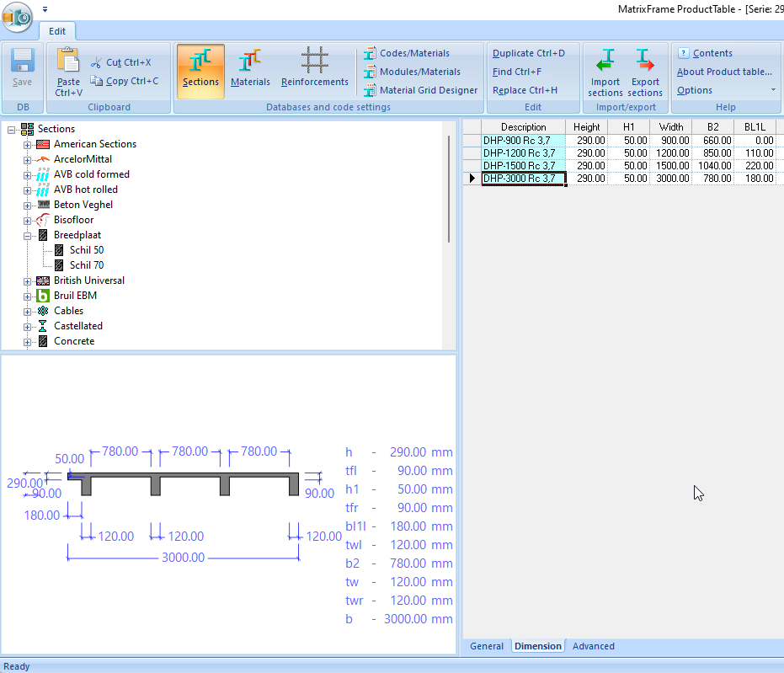This screenshot has width=784, height=673.
Task: Switch to the Advanced tab
Action: pos(594,646)
